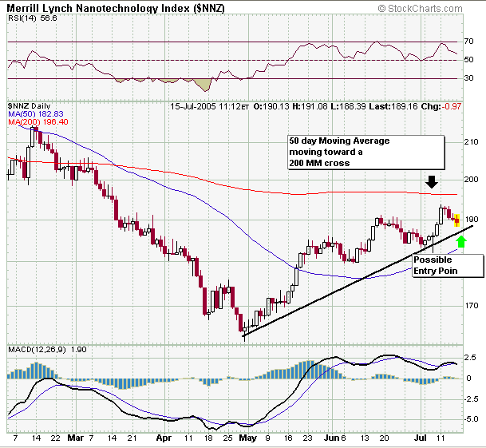Viewport: 486px width, 448px height.
Task: Click the date axis label 9
Action: click(x=267, y=438)
